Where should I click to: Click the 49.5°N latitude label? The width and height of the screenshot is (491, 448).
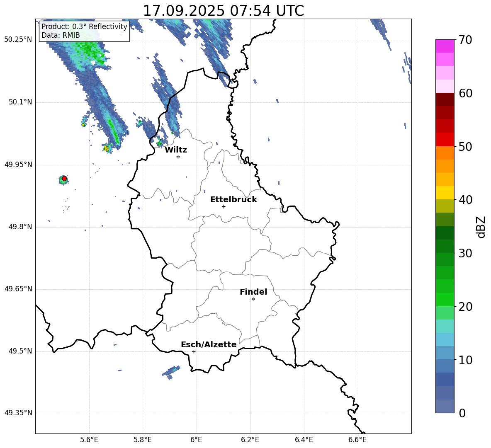(20, 351)
